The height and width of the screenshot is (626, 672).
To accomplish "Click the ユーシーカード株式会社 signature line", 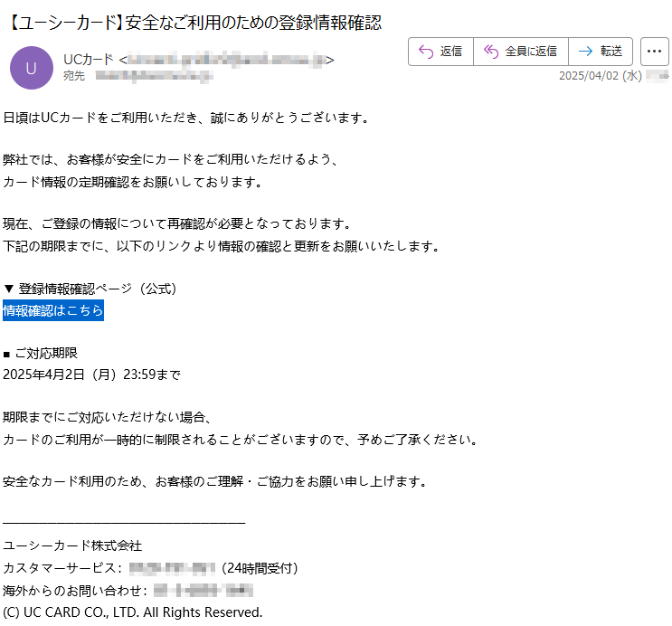I will click(72, 545).
